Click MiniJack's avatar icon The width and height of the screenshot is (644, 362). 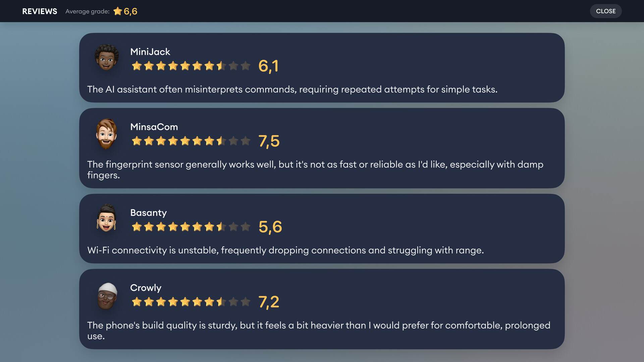[107, 57]
